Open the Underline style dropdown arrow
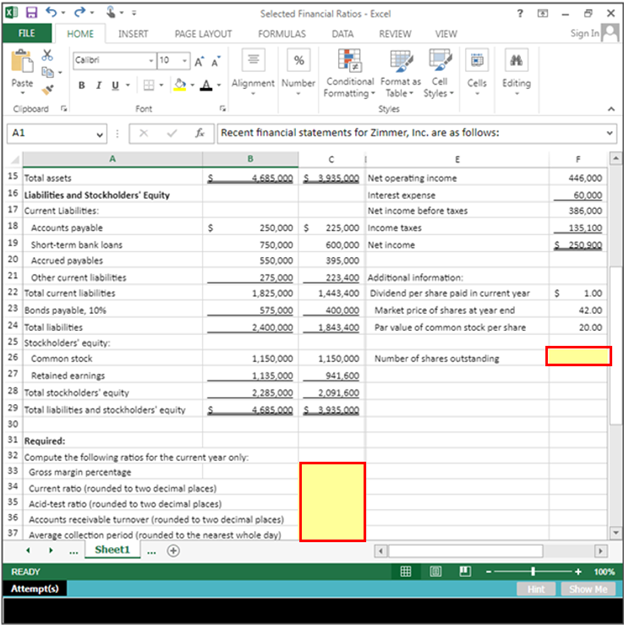The image size is (624, 625). pyautogui.click(x=128, y=85)
